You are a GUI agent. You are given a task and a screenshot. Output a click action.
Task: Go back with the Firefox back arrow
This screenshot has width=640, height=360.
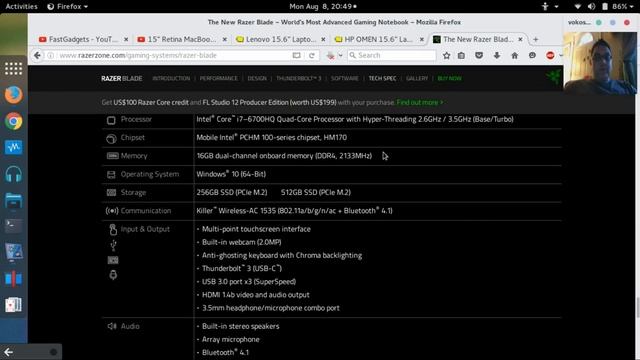[x=37, y=55]
